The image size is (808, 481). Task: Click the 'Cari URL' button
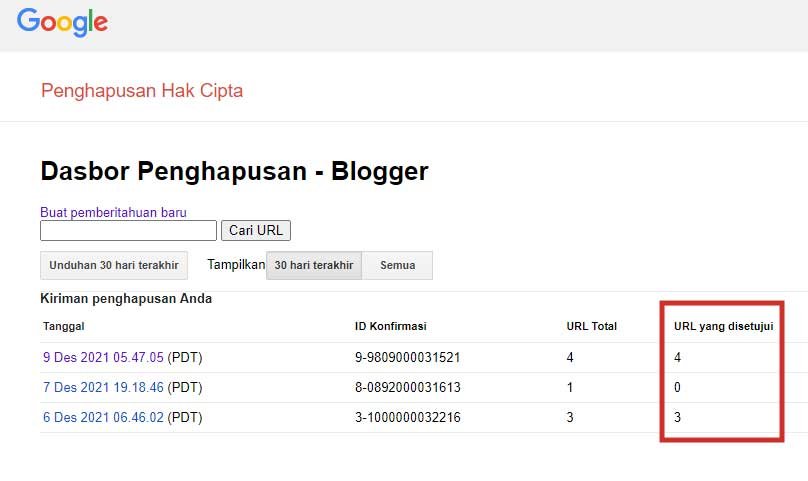tap(256, 230)
